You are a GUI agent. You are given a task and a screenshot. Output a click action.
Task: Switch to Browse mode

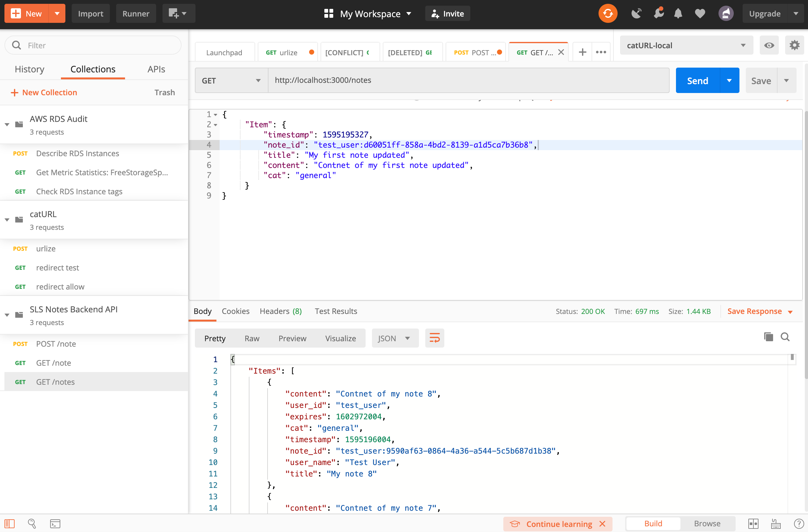(x=707, y=523)
